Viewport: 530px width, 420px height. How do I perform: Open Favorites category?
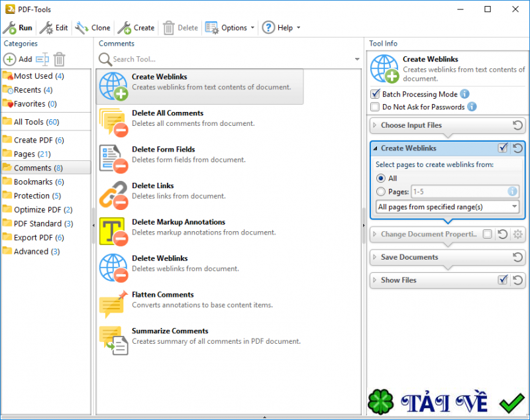coord(46,104)
